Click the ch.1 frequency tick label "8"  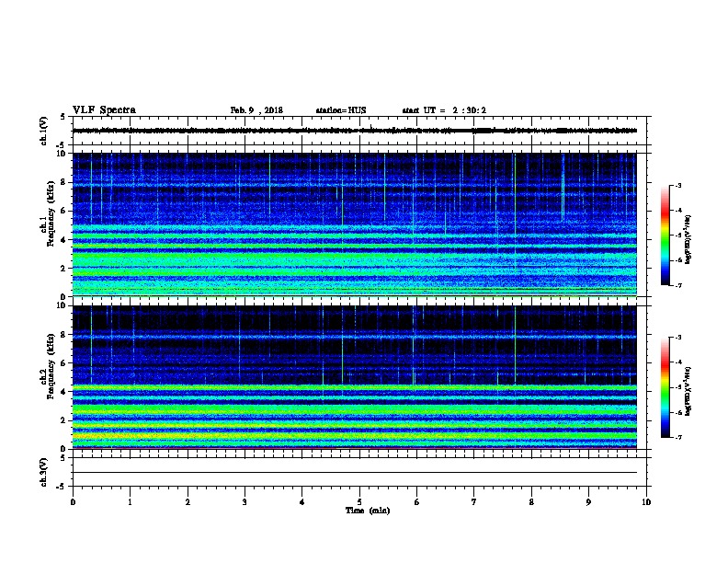click(x=63, y=182)
